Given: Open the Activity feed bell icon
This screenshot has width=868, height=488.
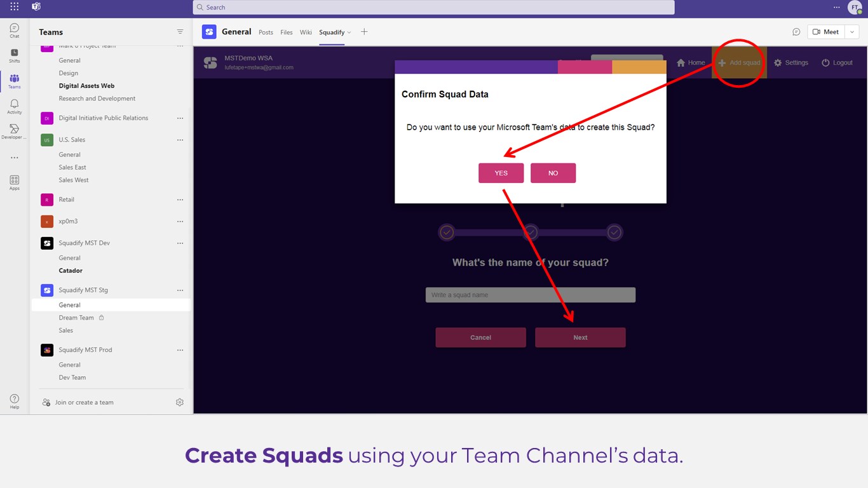Looking at the screenshot, I should [x=14, y=107].
